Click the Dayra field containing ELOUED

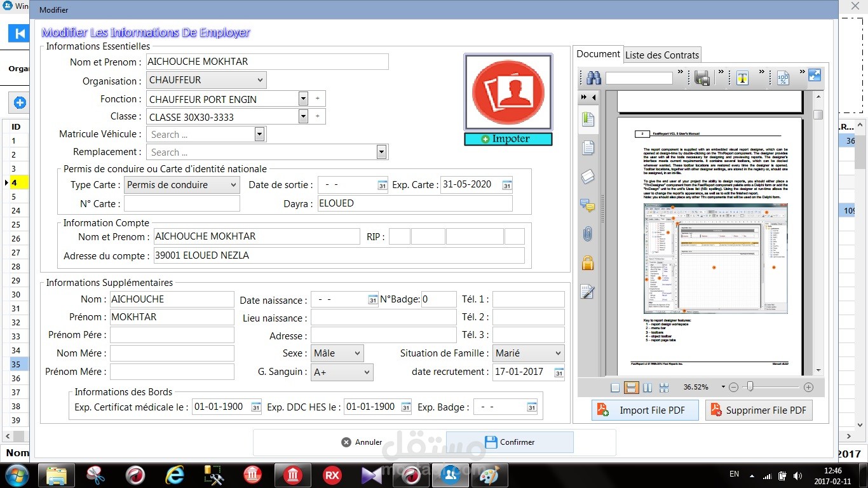click(415, 203)
